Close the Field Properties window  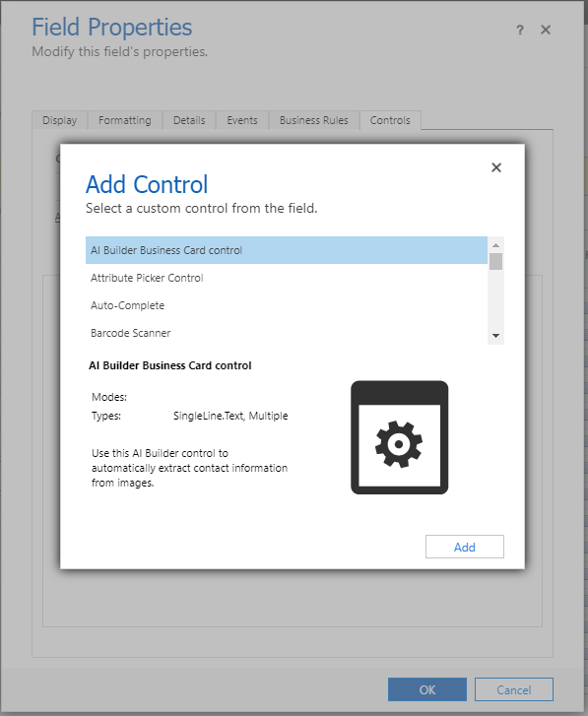546,30
